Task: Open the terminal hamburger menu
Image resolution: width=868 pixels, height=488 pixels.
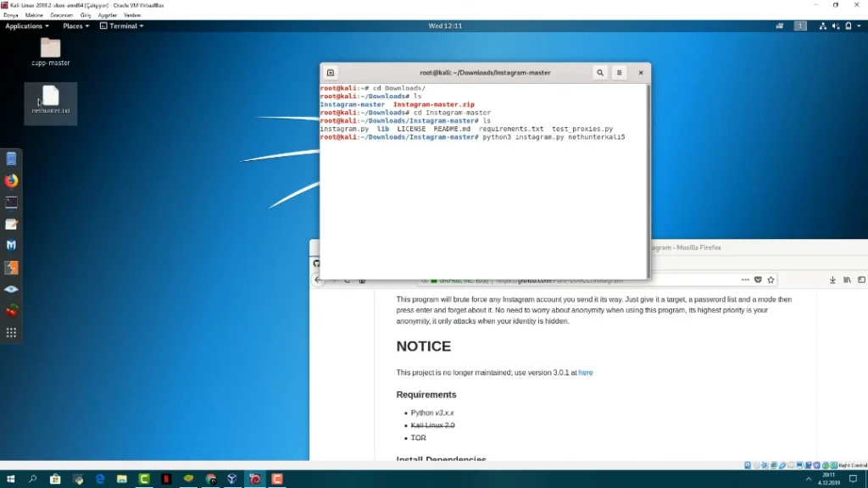Action: [x=619, y=73]
